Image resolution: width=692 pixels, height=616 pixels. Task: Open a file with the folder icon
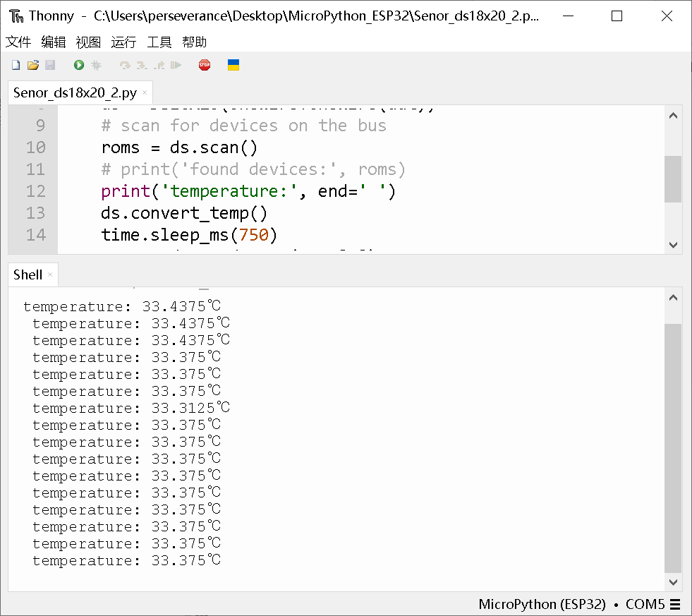(x=32, y=64)
